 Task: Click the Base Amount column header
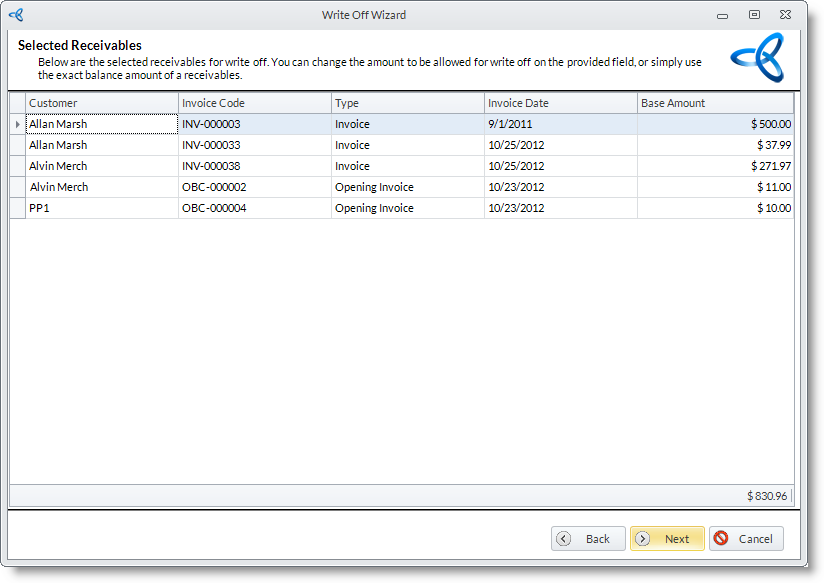(x=715, y=103)
